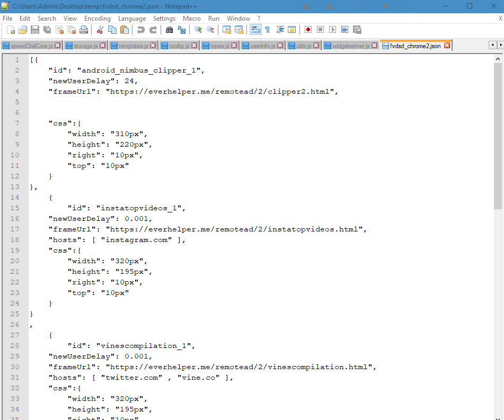Image resolution: width=504 pixels, height=420 pixels.
Task: Toggle the indent guide button
Action: coord(280,30)
